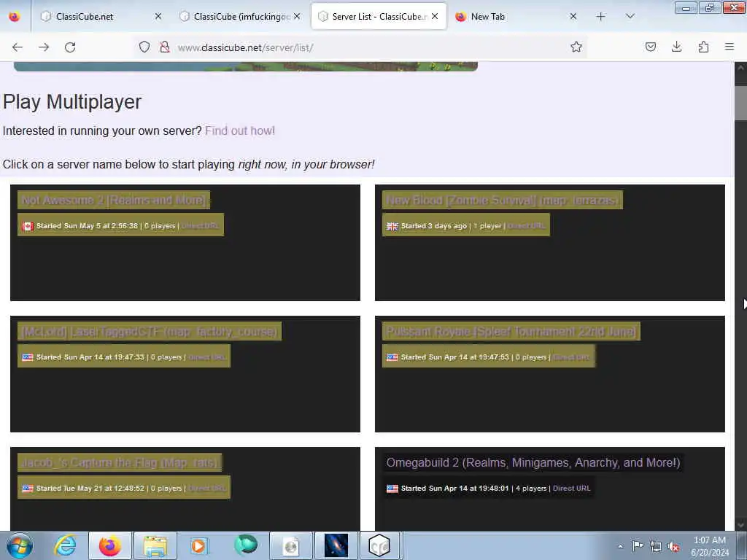This screenshot has height=560, width=747.
Task: Open the galaxy image app in taskbar
Action: (x=336, y=545)
